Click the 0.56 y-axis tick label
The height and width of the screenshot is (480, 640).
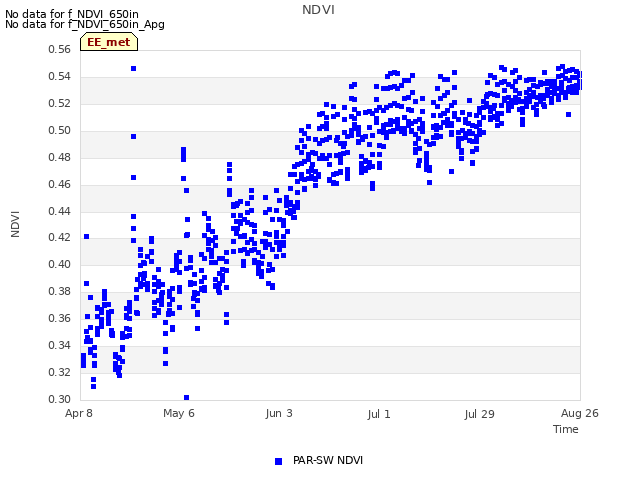59,49
